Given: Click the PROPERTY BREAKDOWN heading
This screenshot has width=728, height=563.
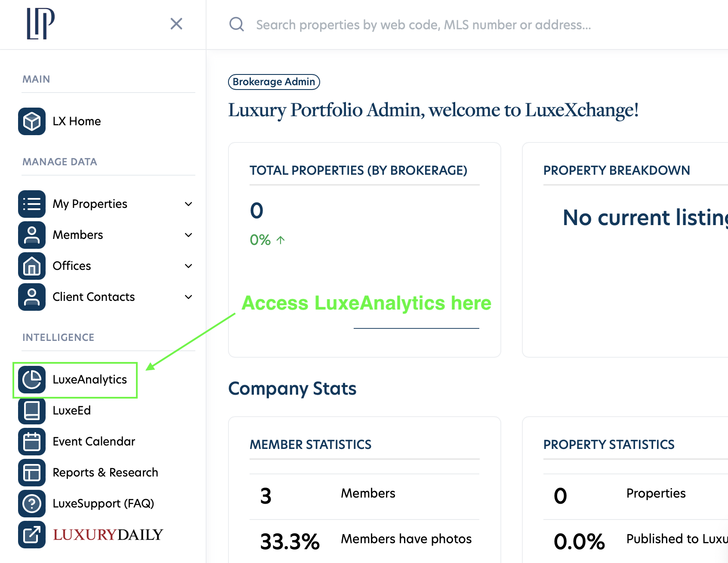Looking at the screenshot, I should click(x=617, y=170).
